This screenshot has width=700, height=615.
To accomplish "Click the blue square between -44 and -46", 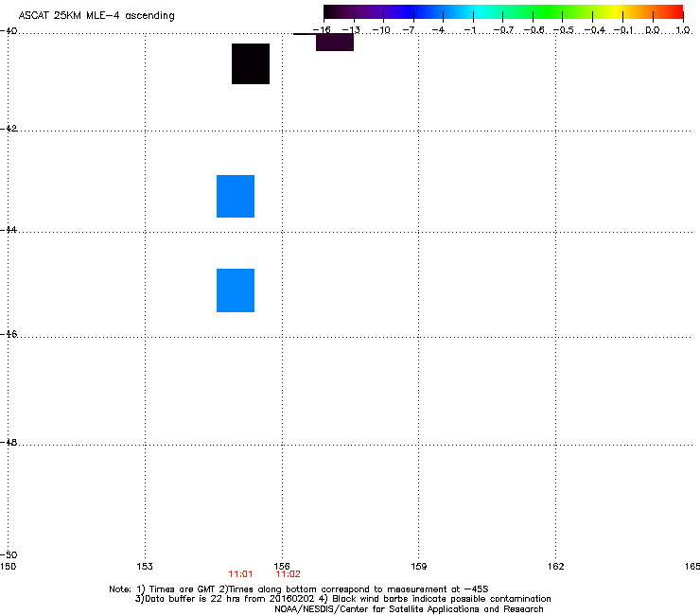I will pyautogui.click(x=236, y=290).
